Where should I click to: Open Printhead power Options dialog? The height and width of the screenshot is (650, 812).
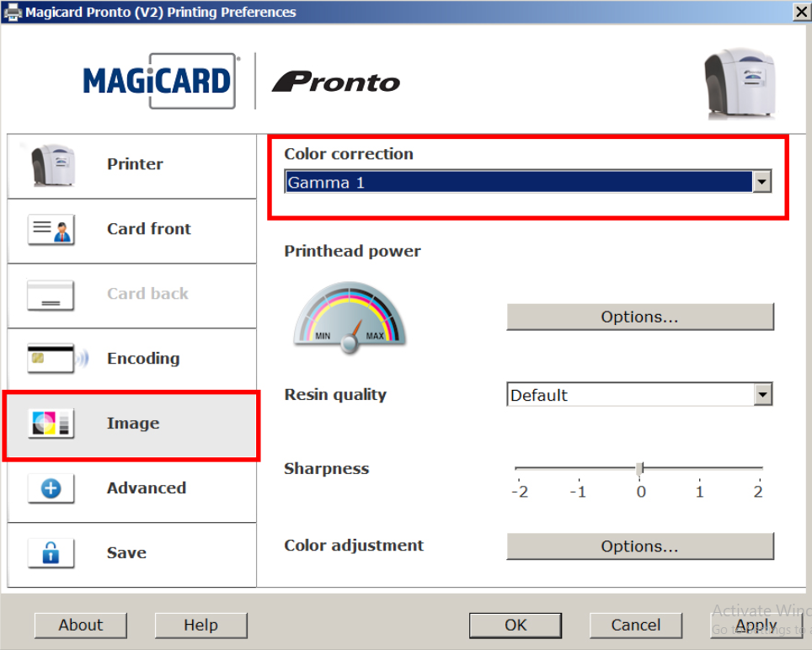point(639,317)
